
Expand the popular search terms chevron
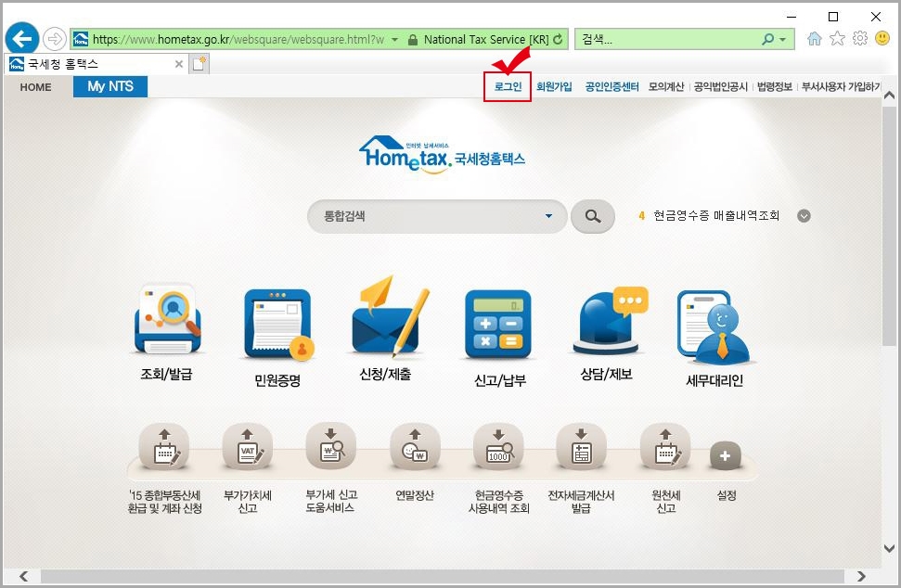[804, 216]
